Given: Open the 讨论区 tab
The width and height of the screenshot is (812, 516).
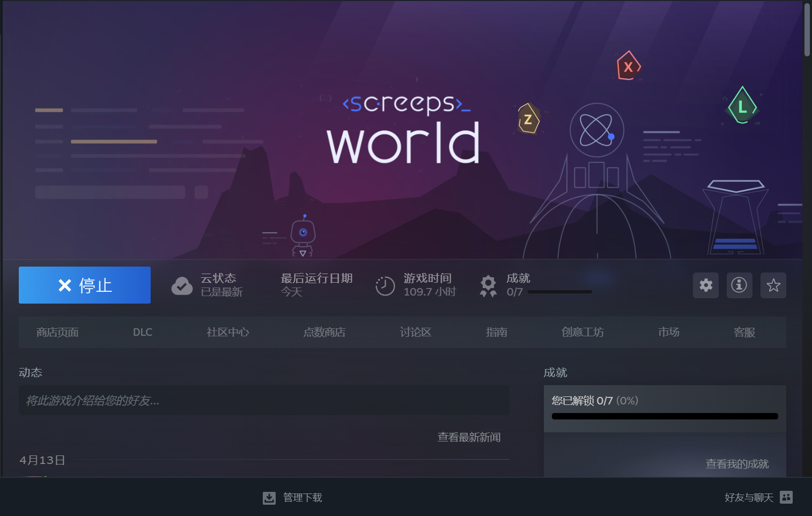Looking at the screenshot, I should coord(416,333).
